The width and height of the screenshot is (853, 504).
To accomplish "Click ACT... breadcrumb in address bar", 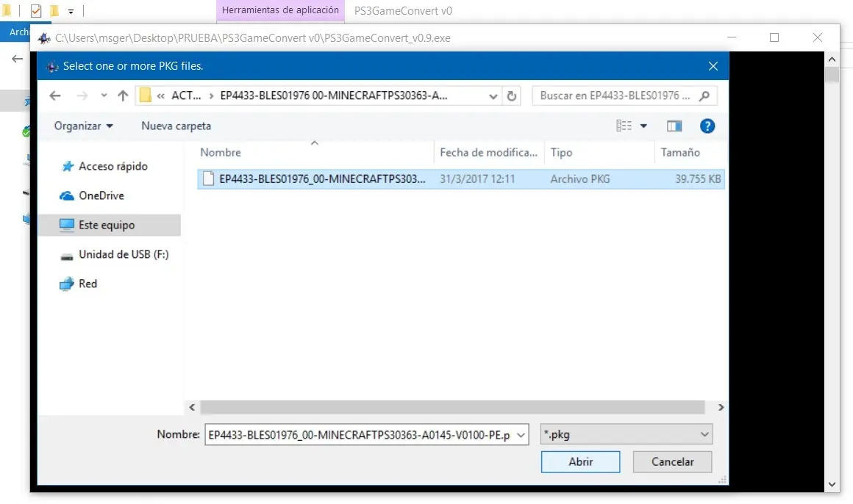I will click(x=186, y=96).
